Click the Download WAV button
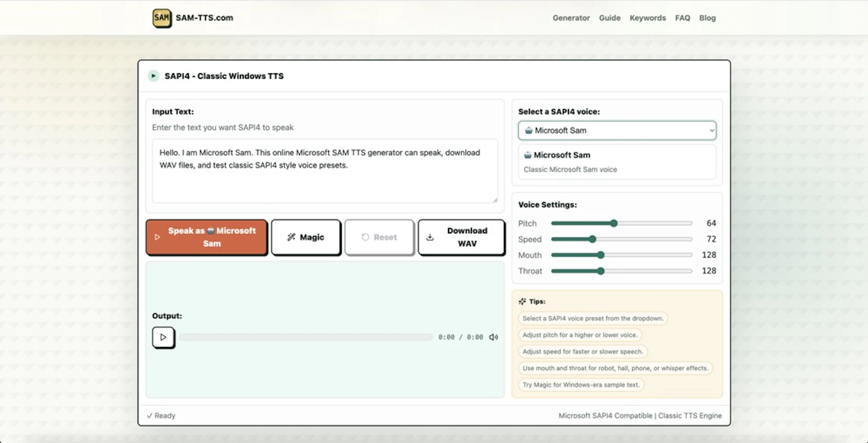The image size is (868, 443). point(461,237)
